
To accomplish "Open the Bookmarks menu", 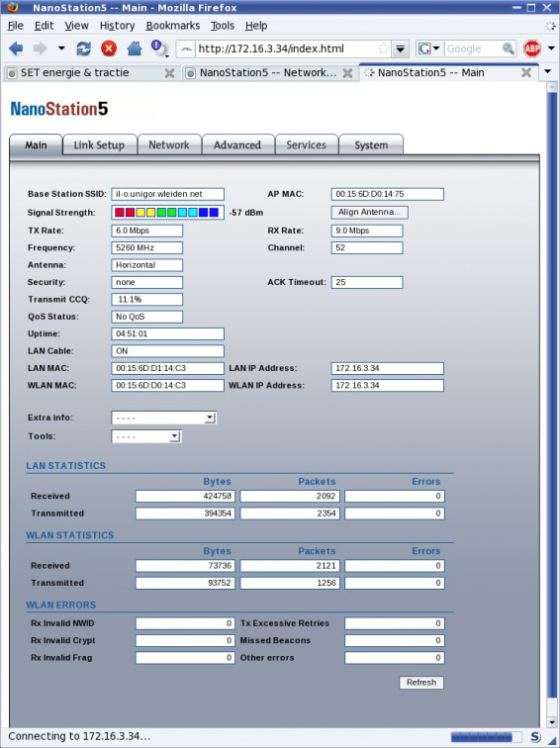I will pyautogui.click(x=173, y=26).
